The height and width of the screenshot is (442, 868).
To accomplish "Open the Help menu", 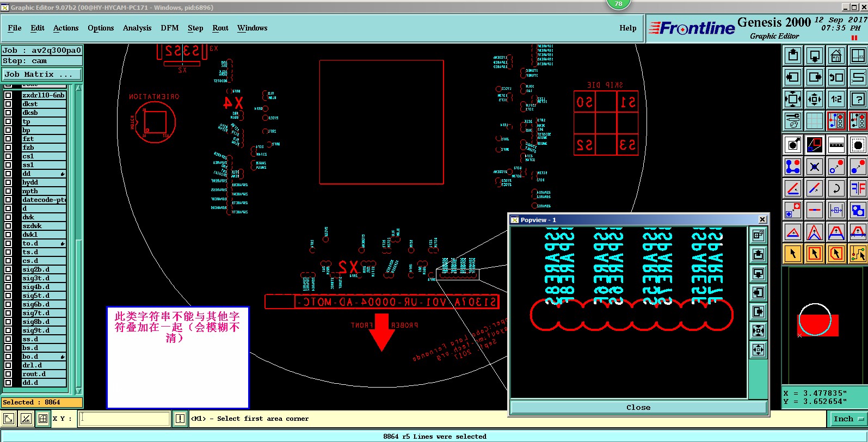I will coord(627,28).
